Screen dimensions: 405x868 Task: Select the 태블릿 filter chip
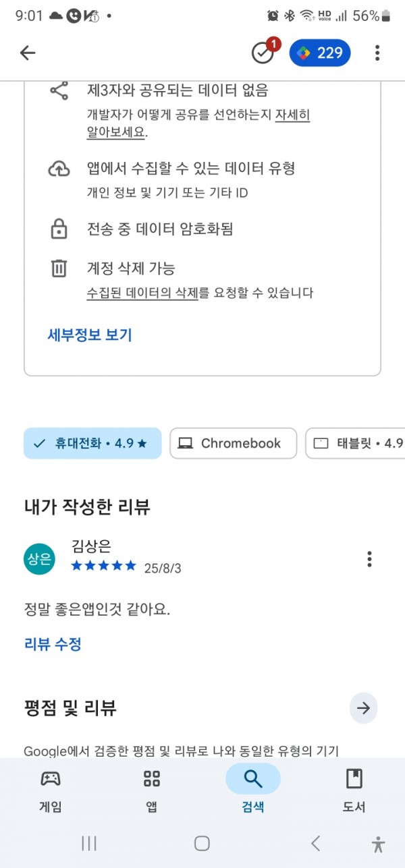pyautogui.click(x=355, y=443)
